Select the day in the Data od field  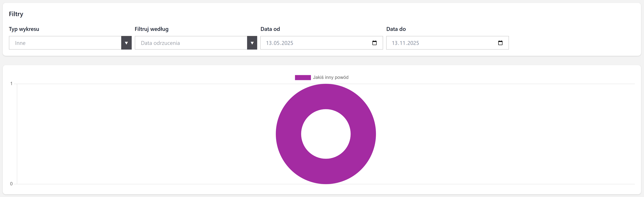(269, 43)
